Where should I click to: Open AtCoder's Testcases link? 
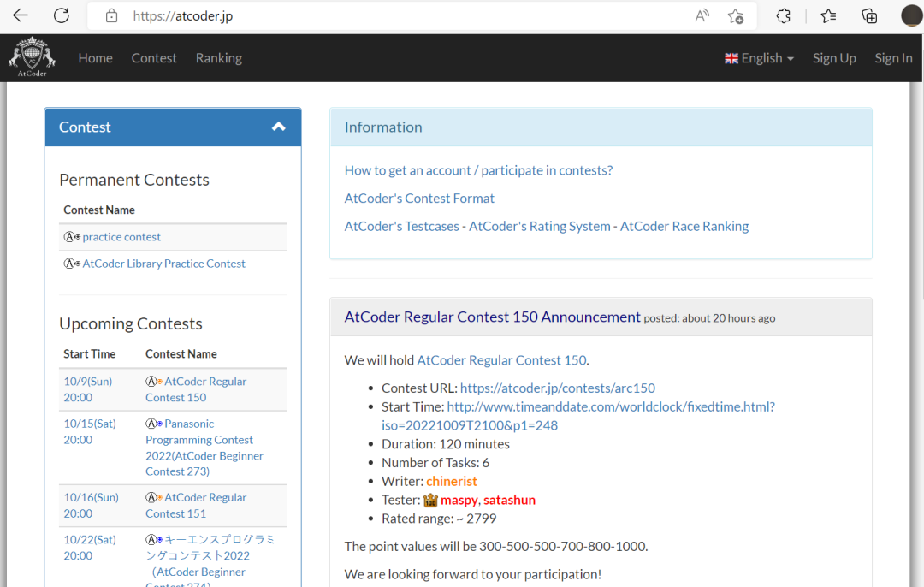point(402,226)
